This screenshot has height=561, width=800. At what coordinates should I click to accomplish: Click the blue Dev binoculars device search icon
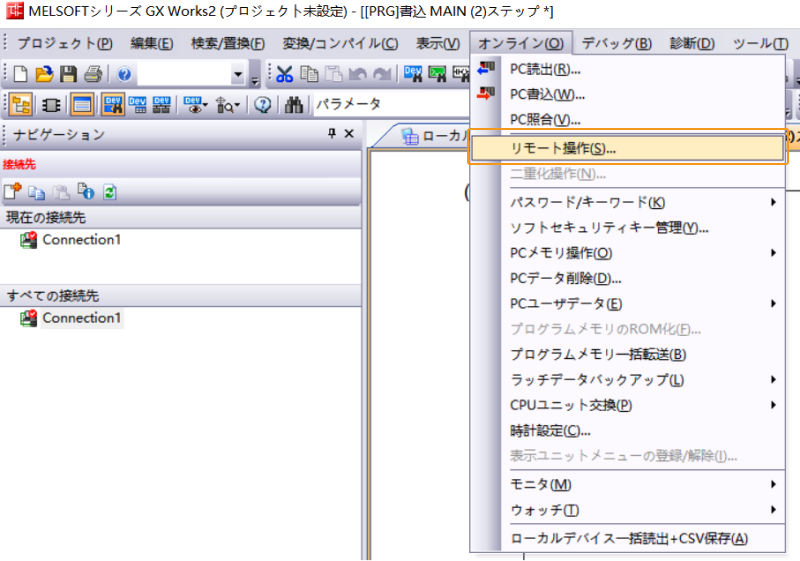coord(413,74)
